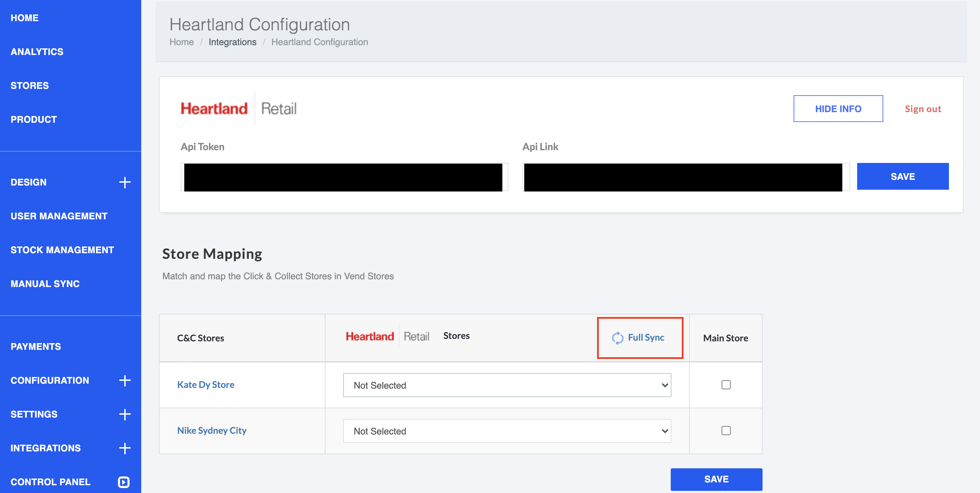Image resolution: width=980 pixels, height=493 pixels.
Task: Click the Api Token input field
Action: pyautogui.click(x=344, y=177)
